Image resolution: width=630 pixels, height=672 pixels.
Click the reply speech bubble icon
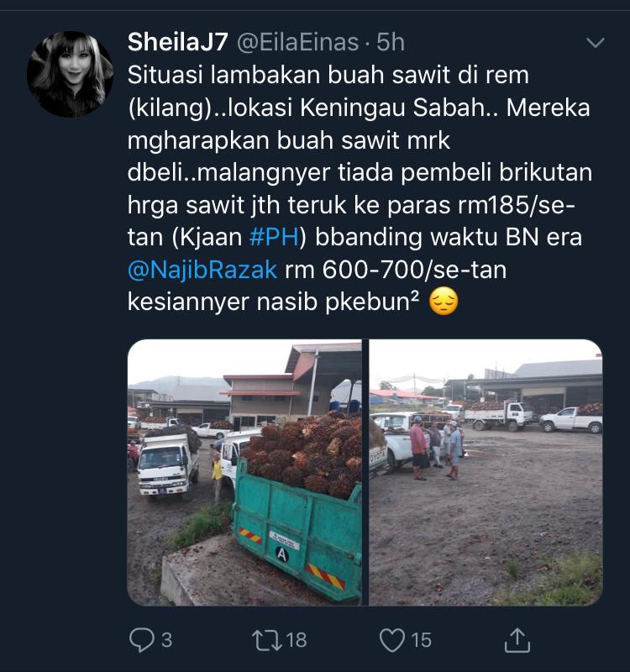coord(141,640)
